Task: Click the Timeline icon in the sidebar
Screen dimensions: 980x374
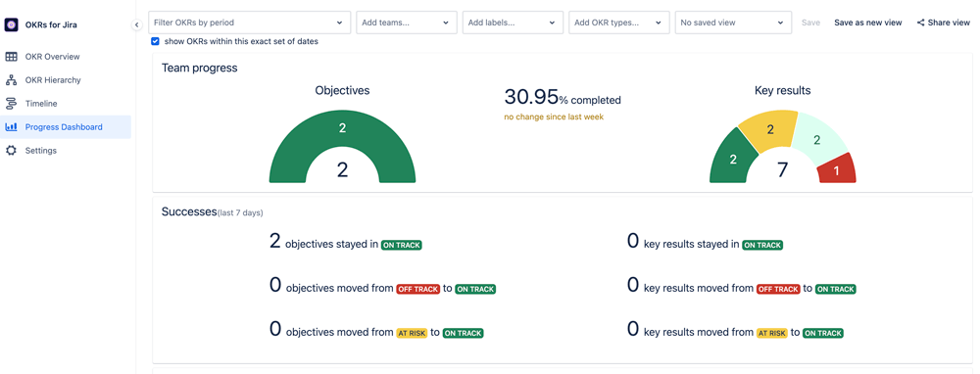Action: click(11, 104)
